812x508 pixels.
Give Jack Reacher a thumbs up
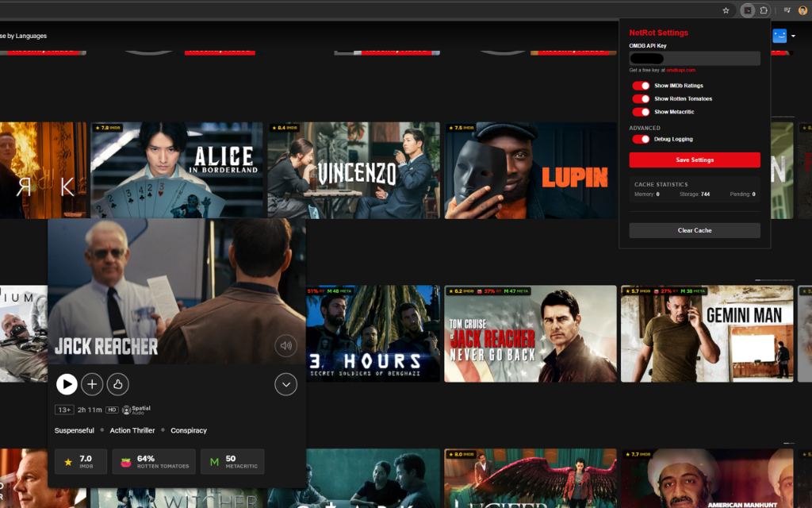(117, 384)
